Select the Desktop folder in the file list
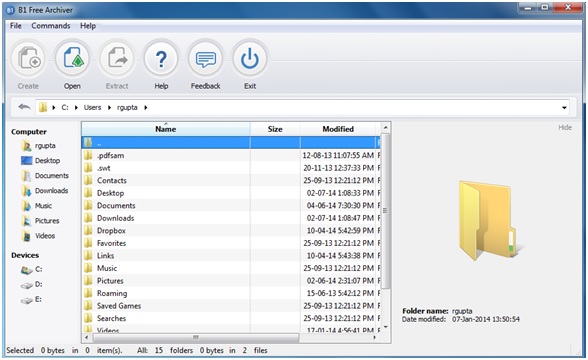This screenshot has width=588, height=360. tap(231, 193)
